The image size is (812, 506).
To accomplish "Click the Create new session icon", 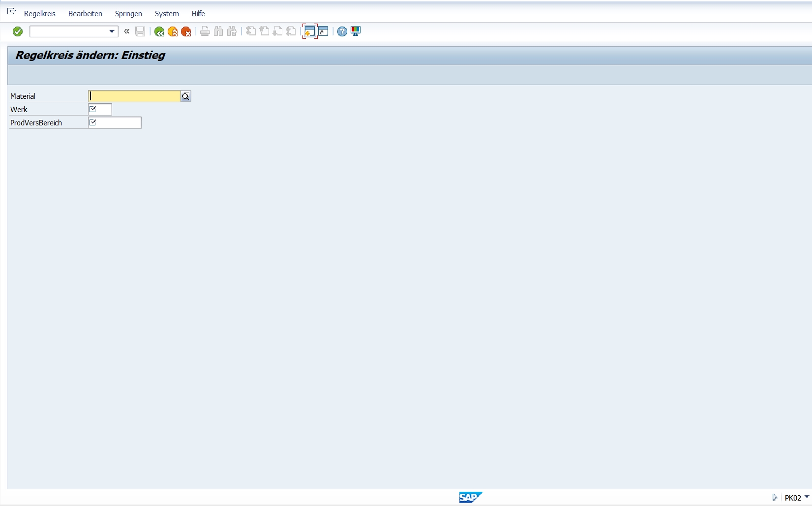I will [x=310, y=31].
